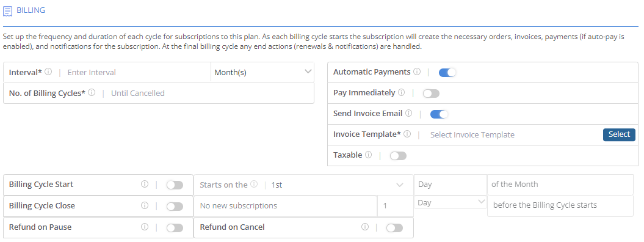Viewport: 644px width, 242px height.
Task: Expand the Starts on the 1st dropdown
Action: [x=303, y=185]
